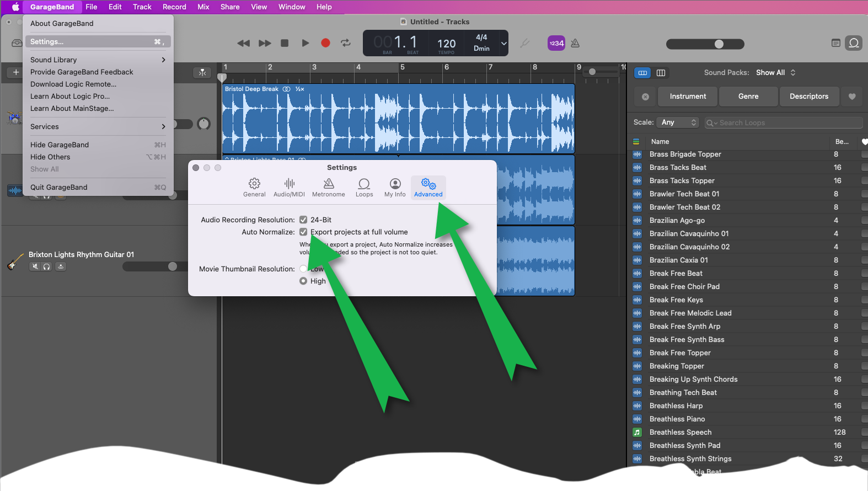Click the Fast Forward button

tap(265, 43)
